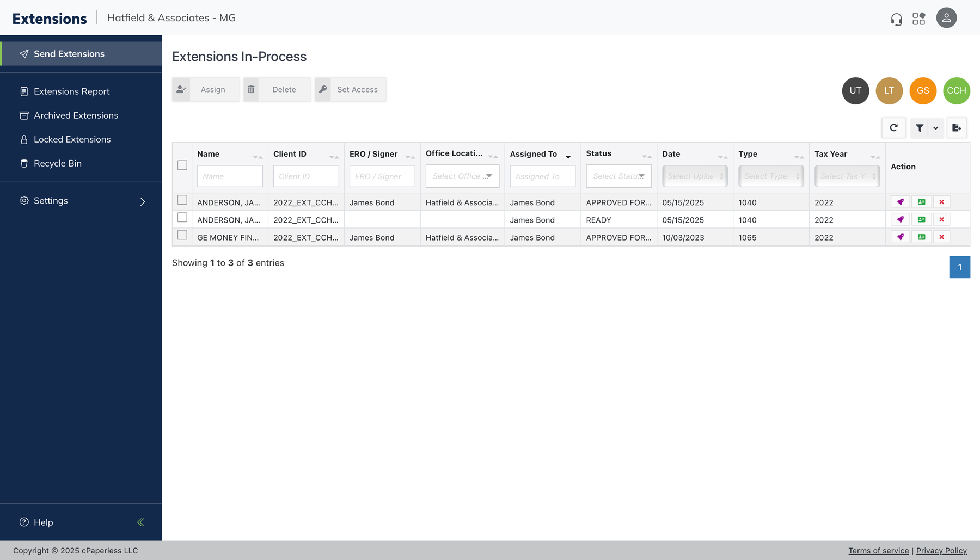980x560 pixels.
Task: Open the Select Status filter dropdown
Action: point(618,176)
